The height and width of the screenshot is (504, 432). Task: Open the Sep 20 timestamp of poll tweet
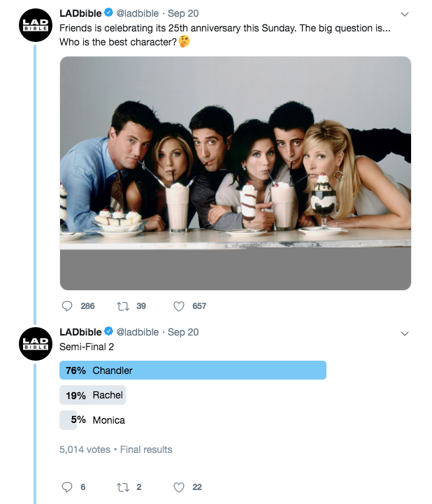pyautogui.click(x=183, y=331)
